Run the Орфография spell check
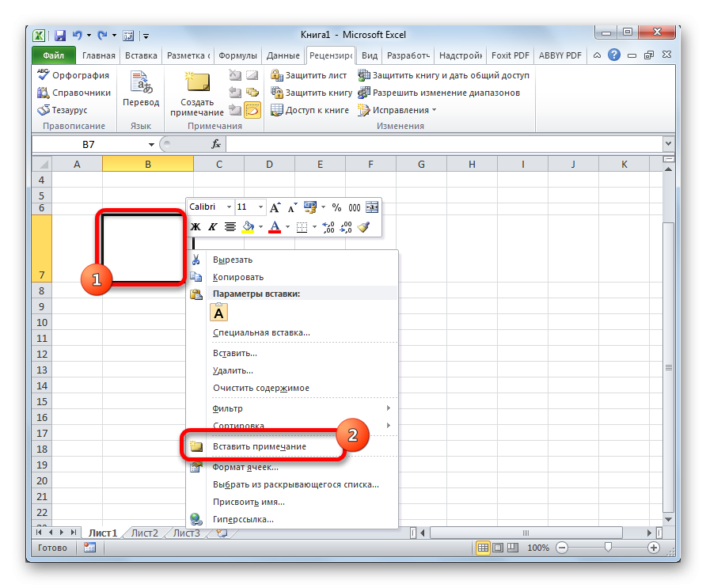706x588 pixels. pos(74,75)
